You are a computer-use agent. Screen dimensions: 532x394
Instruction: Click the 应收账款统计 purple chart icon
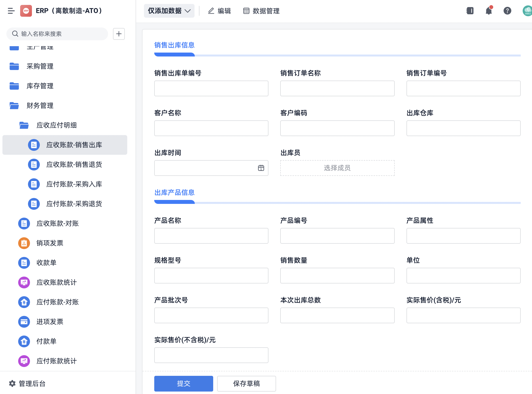(24, 282)
